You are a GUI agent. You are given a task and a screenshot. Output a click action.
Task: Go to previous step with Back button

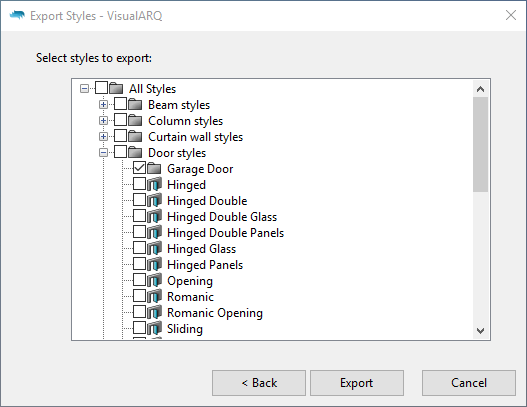click(259, 383)
